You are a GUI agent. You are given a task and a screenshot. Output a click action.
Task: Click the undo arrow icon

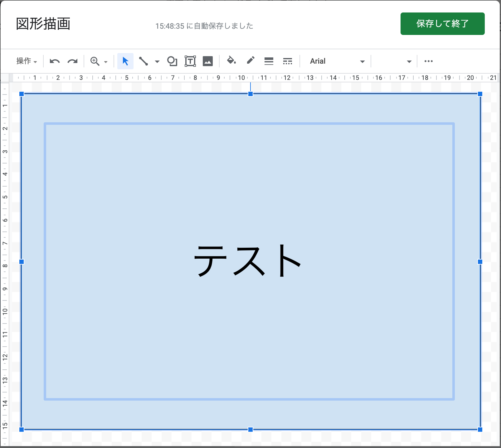[55, 61]
